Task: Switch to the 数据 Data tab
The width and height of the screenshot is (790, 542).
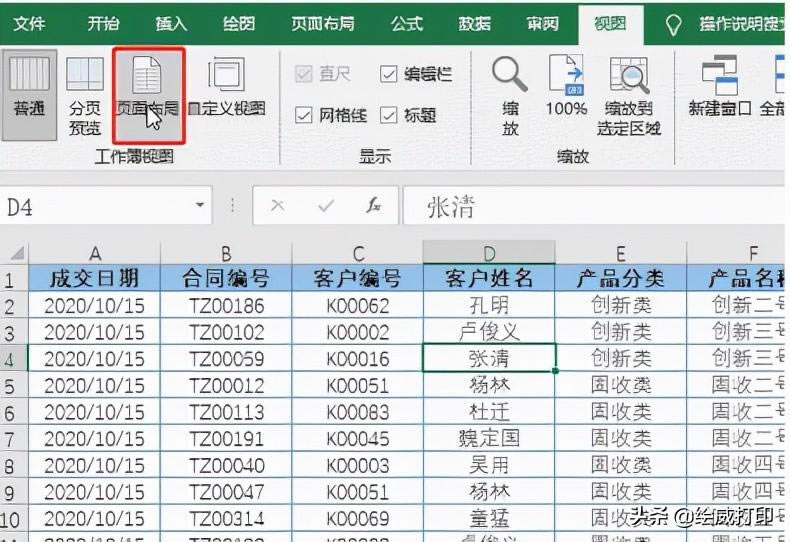Action: 474,23
